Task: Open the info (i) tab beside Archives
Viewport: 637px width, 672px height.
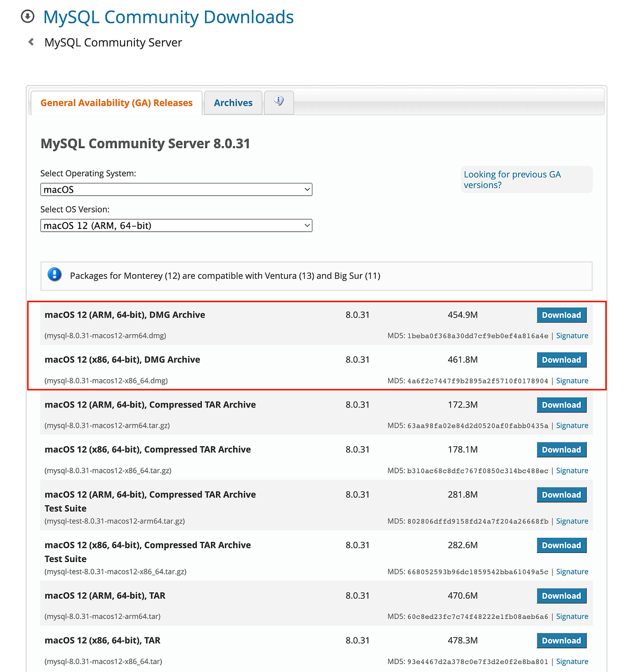Action: [x=278, y=101]
